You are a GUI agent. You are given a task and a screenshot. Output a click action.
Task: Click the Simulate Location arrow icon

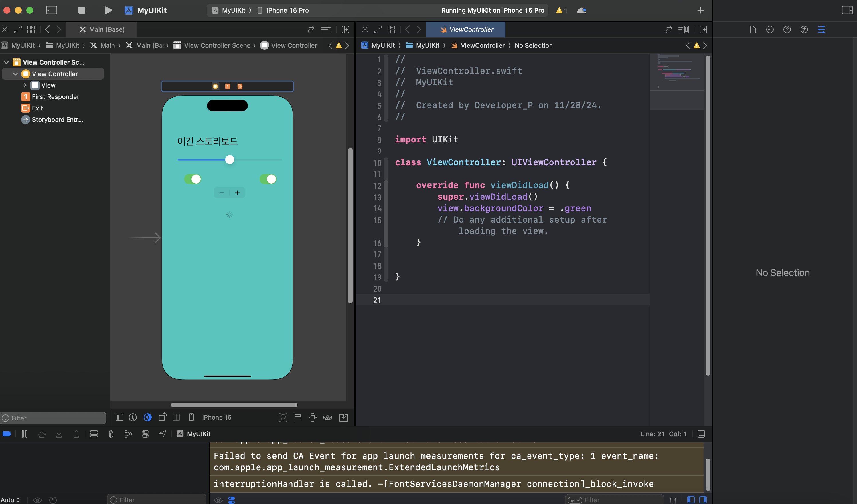pyautogui.click(x=163, y=434)
